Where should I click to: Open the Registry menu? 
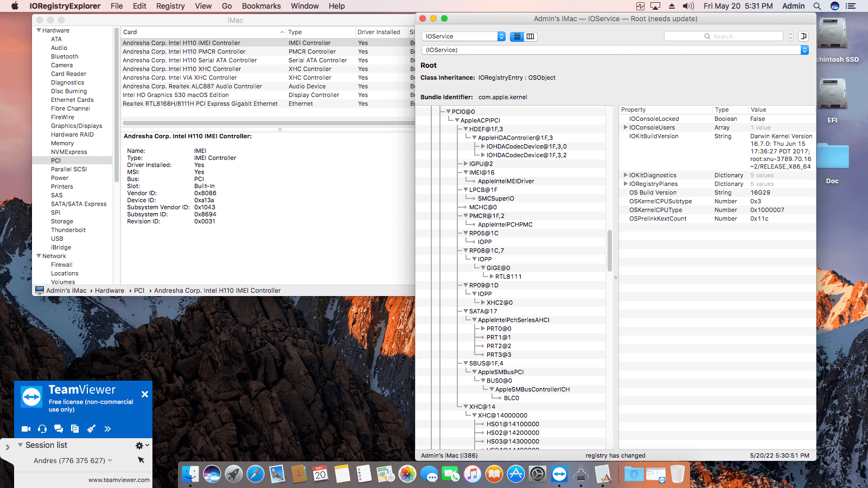170,6
